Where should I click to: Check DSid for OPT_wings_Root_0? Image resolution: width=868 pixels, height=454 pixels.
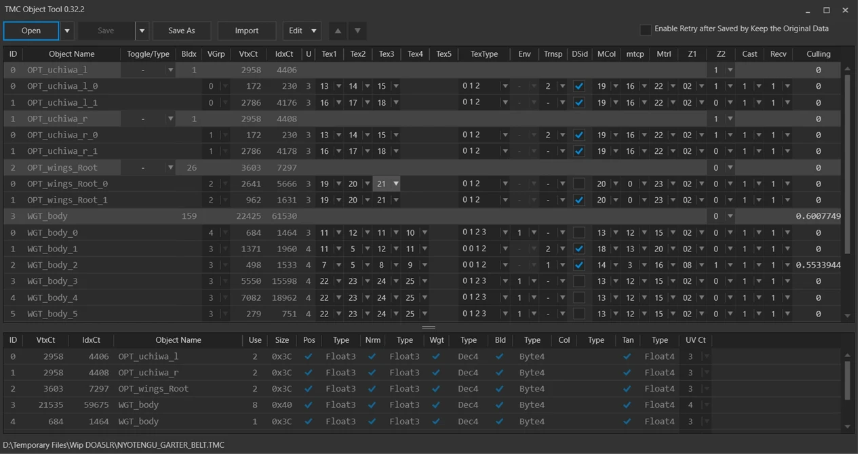point(578,184)
